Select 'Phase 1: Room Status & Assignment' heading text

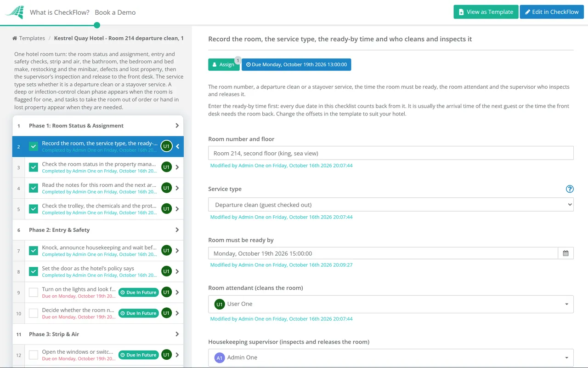click(x=76, y=126)
